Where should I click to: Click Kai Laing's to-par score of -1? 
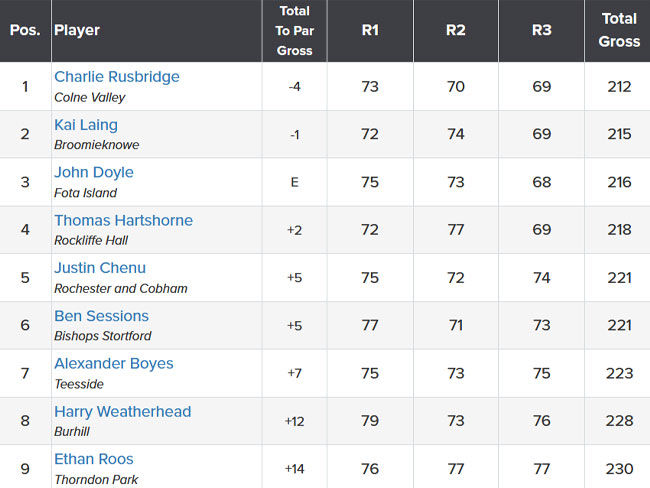[294, 134]
